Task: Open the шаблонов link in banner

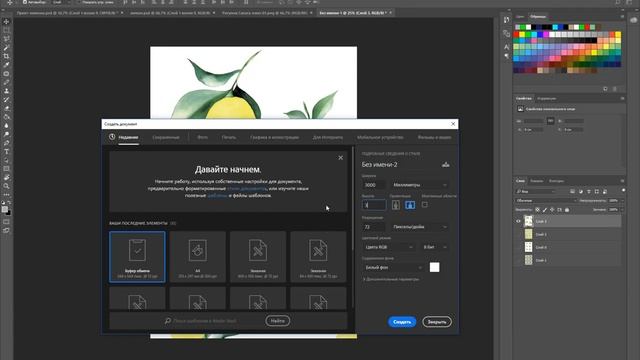Action: 217,196
